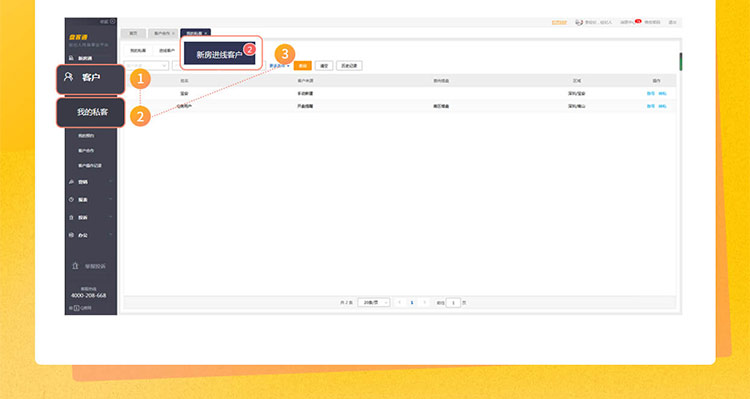This screenshot has height=399, width=750.
Task: Click the 投诉 sidebar icon
Action: click(x=71, y=217)
